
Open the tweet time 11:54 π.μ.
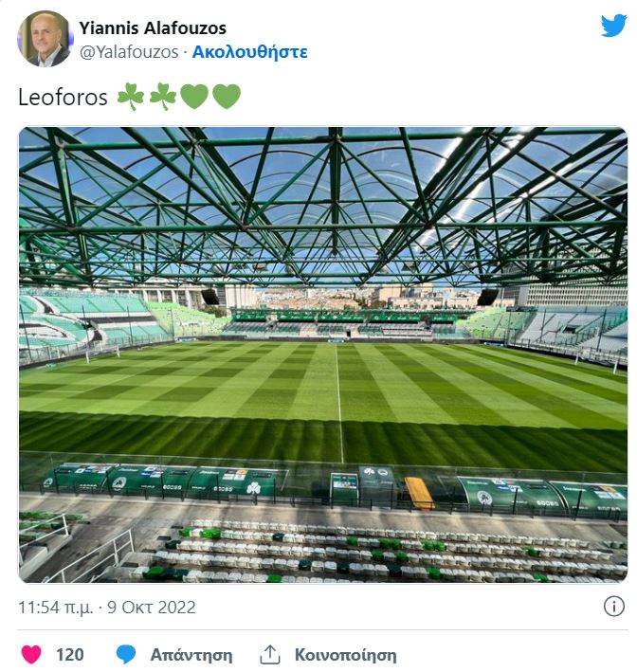click(x=53, y=606)
